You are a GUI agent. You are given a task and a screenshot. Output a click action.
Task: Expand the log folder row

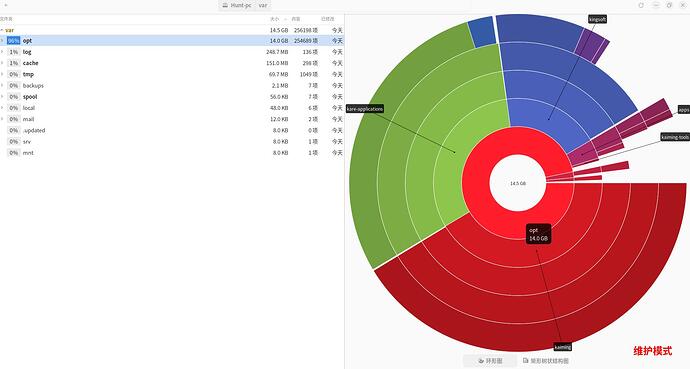coord(2,52)
